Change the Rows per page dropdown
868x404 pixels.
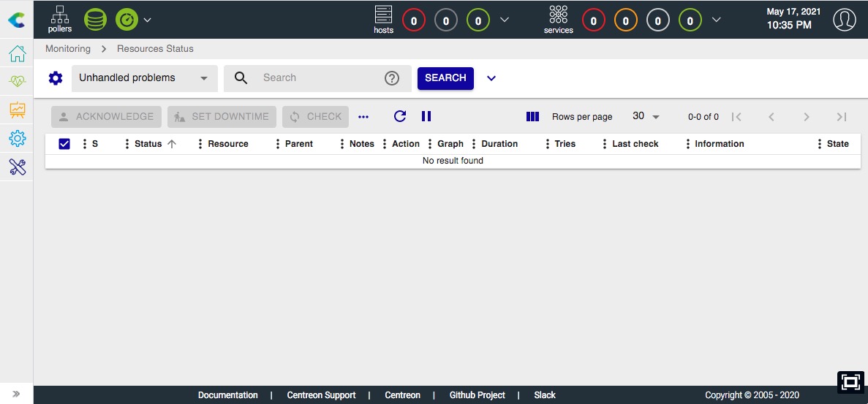tap(646, 117)
